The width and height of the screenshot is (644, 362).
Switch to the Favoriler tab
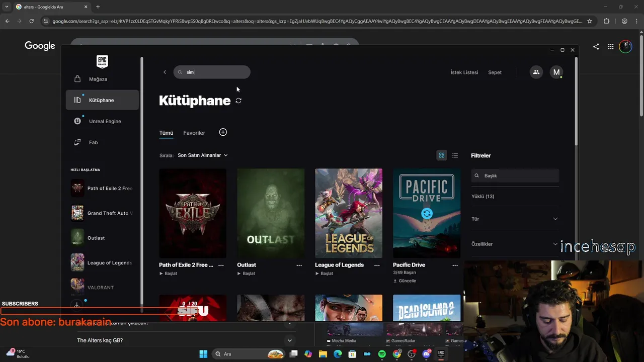[194, 133]
